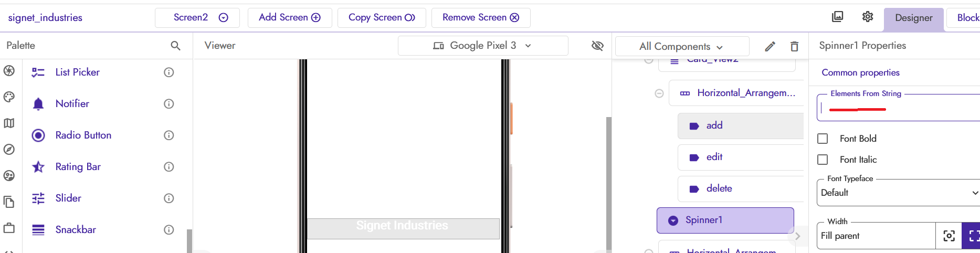Click the rename pencil icon
The width and height of the screenshot is (980, 253).
770,46
